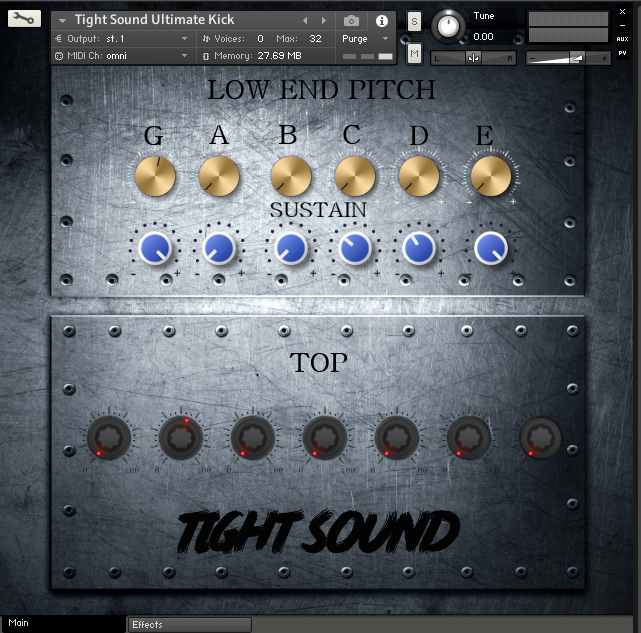Viewport: 641px width, 633px height.
Task: Click the fifth black TOP knob
Action: pyautogui.click(x=397, y=438)
